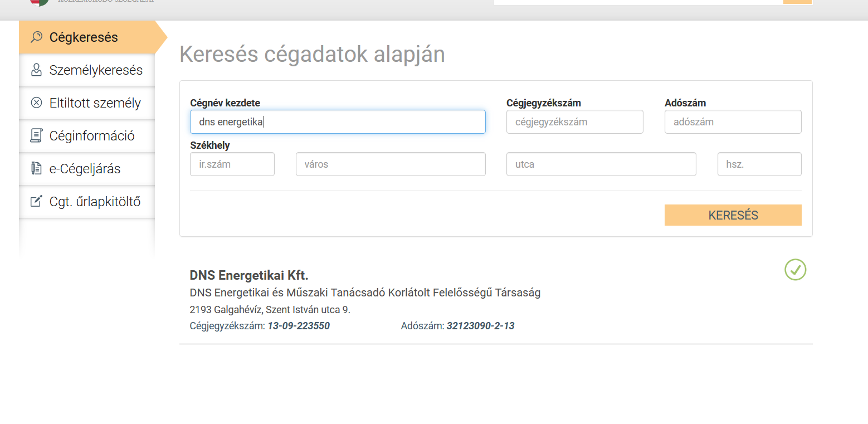Click the site logo in the header
The image size is (868, 424).
pyautogui.click(x=39, y=2)
